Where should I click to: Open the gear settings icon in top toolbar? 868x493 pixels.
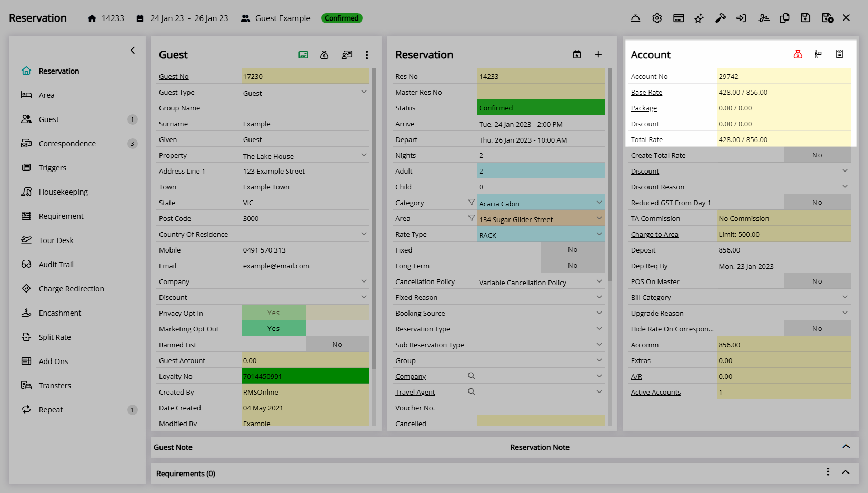pyautogui.click(x=657, y=18)
